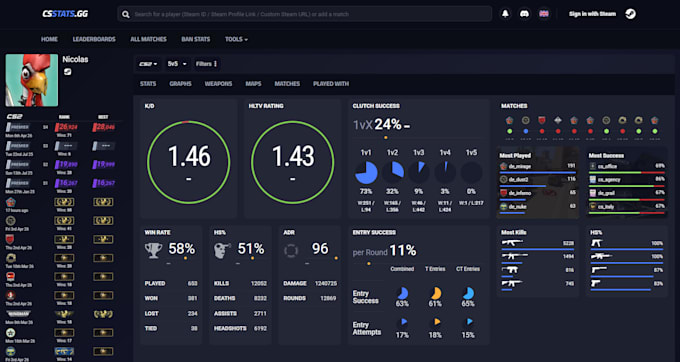The height and width of the screenshot is (362, 680).
Task: Click the cs_agency icon in Most Success
Action: (593, 179)
